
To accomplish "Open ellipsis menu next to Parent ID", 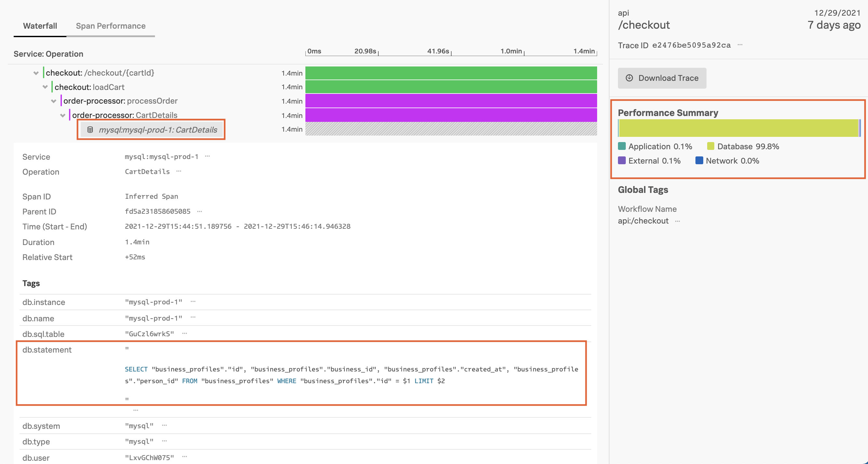I will [200, 211].
